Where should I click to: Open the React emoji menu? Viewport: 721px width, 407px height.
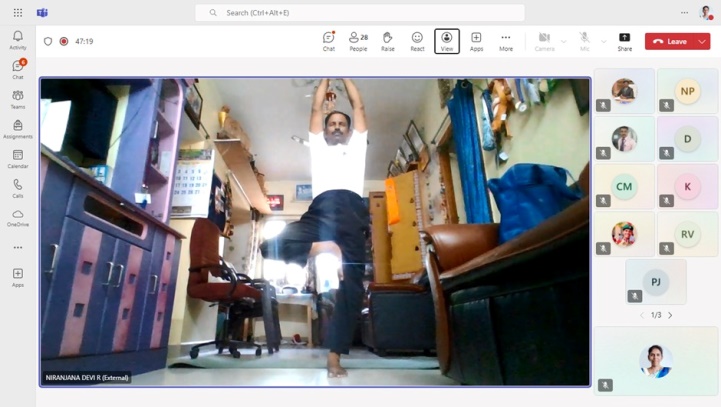coord(417,41)
